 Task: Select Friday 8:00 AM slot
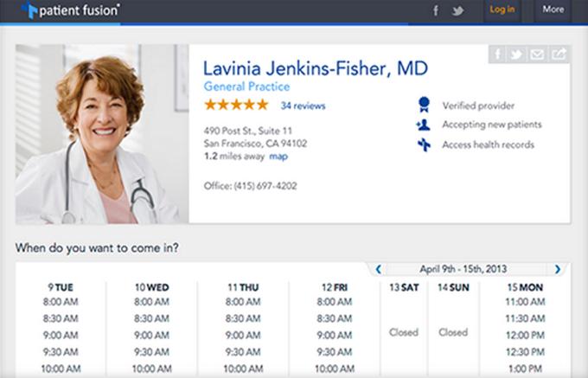tap(334, 302)
